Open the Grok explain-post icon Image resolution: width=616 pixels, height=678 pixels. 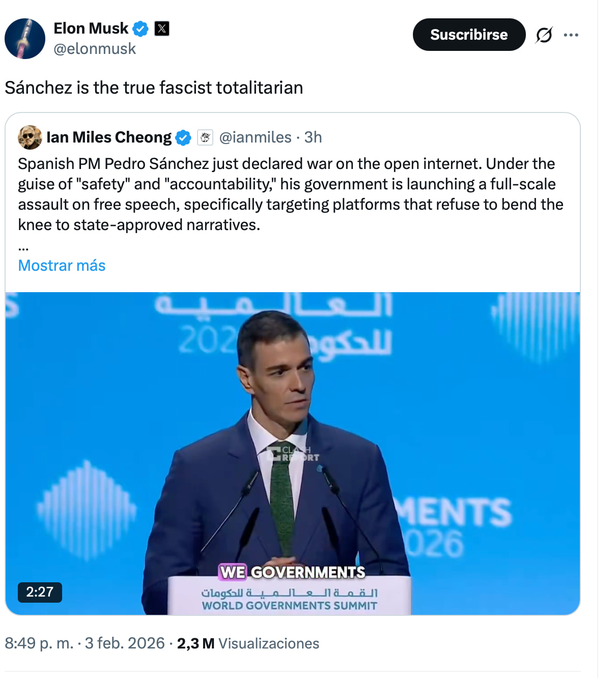tap(544, 35)
